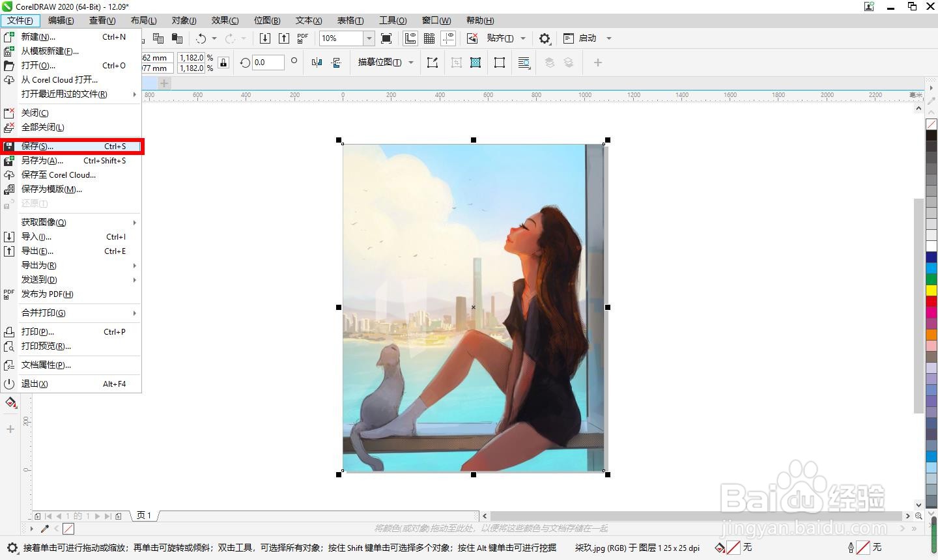Select Print (打印) from the File menu

[72, 332]
